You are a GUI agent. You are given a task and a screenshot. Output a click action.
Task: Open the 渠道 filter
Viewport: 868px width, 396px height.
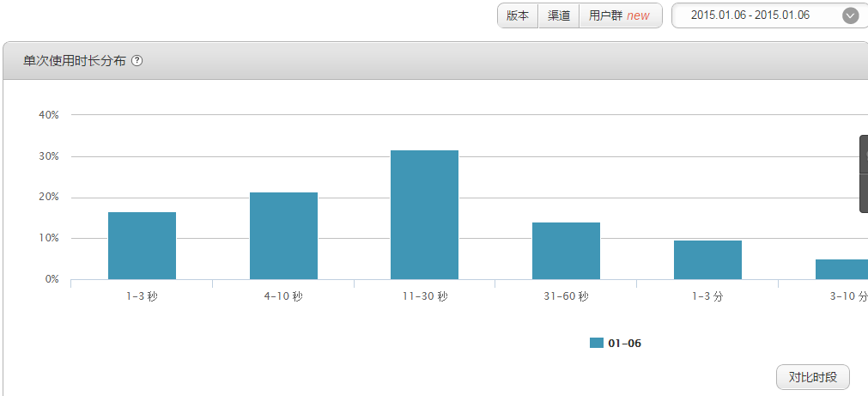(559, 15)
